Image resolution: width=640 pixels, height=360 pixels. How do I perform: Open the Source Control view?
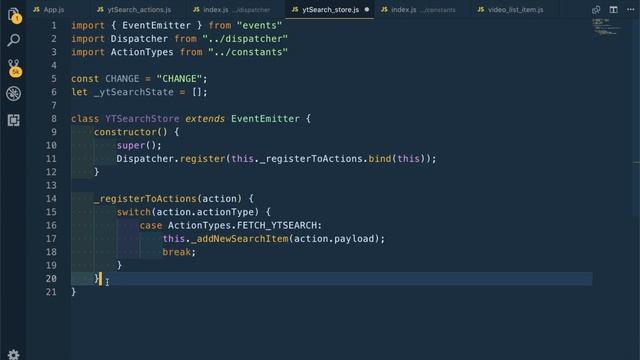(14, 68)
